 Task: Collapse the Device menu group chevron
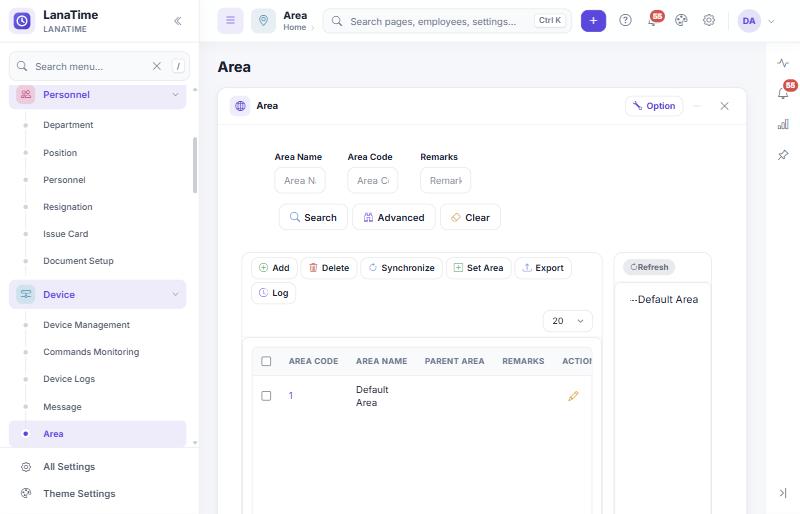[176, 294]
